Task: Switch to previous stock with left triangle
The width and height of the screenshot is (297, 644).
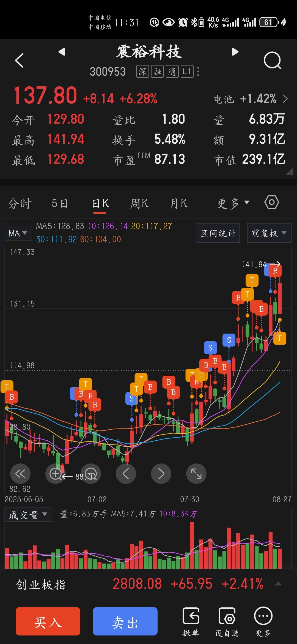Action: (62, 51)
